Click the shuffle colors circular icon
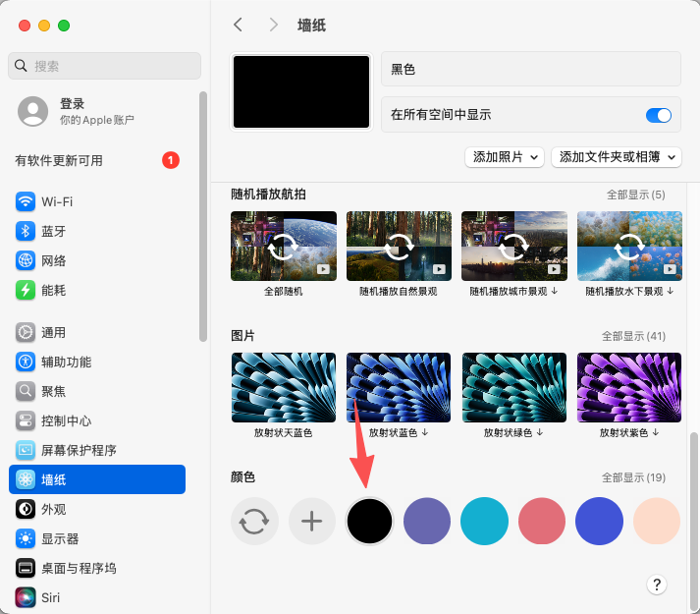 coord(254,521)
